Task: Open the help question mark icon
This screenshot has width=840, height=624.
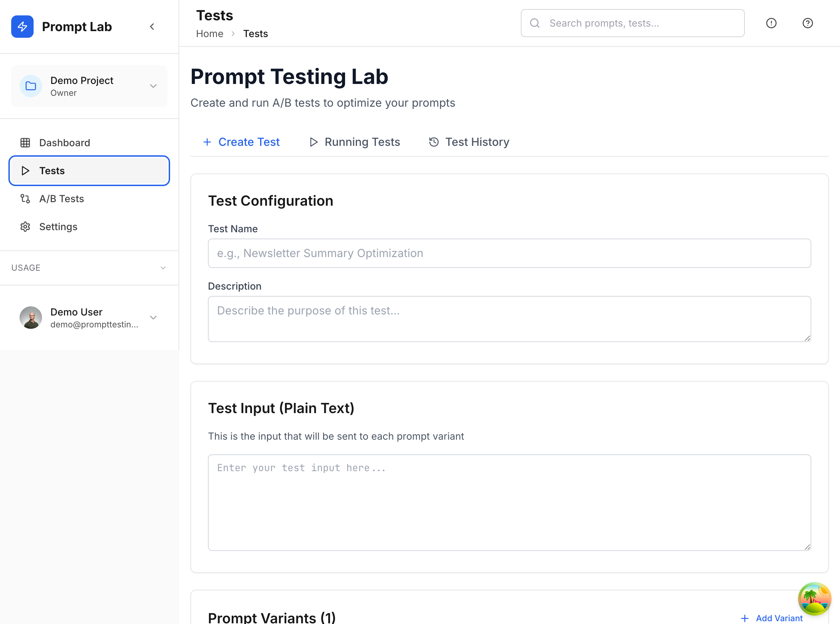Action: coord(807,23)
